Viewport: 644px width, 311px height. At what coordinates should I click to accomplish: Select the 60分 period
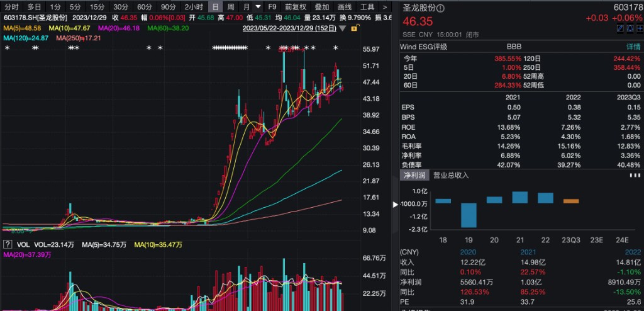(145, 7)
